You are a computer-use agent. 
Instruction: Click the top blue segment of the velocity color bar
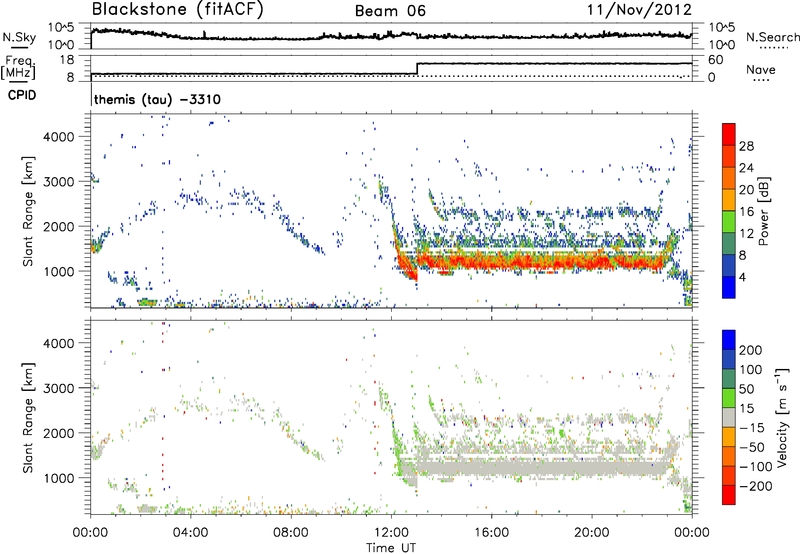coord(729,340)
